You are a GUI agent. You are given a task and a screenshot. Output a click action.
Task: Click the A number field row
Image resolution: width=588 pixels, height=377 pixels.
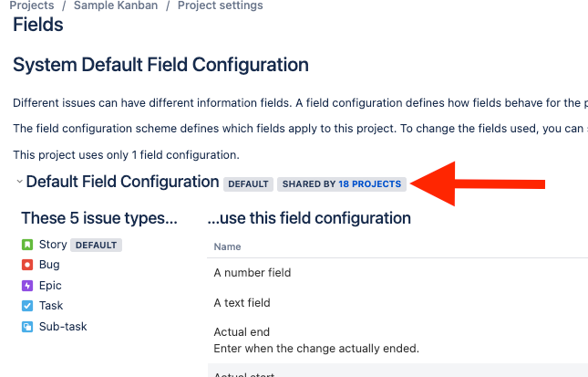pos(397,273)
